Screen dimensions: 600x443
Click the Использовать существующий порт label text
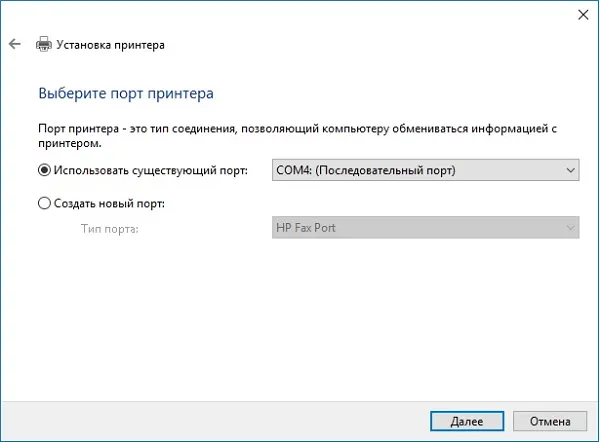151,170
